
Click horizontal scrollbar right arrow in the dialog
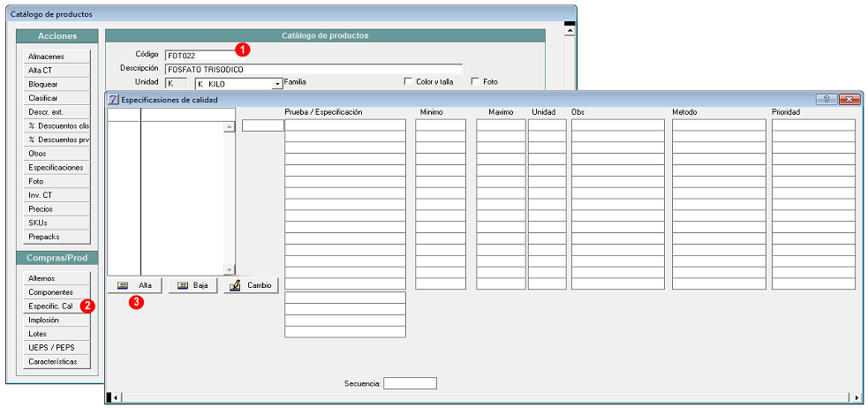tap(857, 397)
